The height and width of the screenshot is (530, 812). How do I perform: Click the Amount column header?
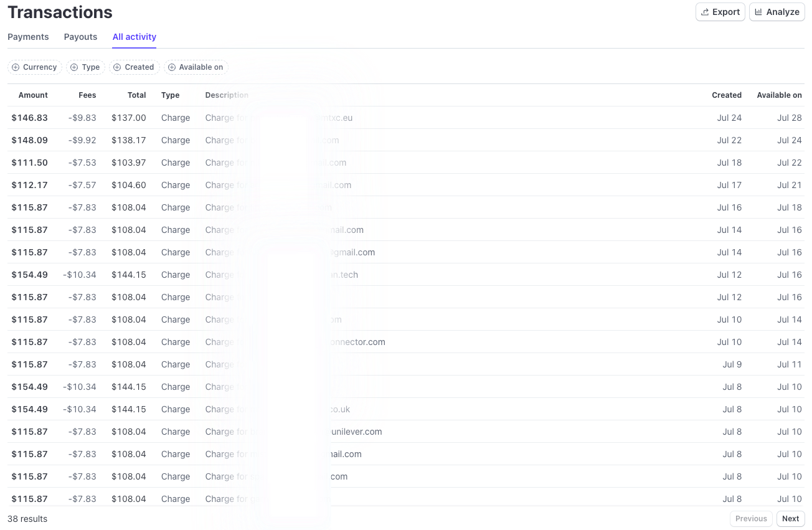[x=33, y=95]
